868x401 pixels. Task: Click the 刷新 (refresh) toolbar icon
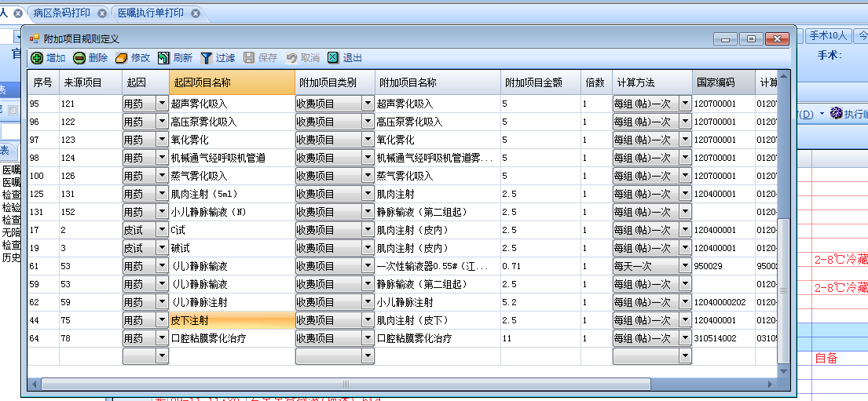(x=164, y=57)
